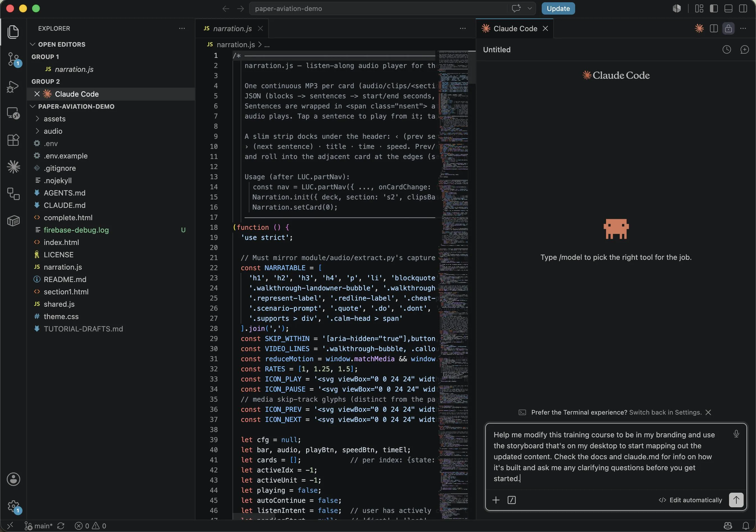
Task: Open TUTORIAL-DRAFTS.md file
Action: click(83, 329)
